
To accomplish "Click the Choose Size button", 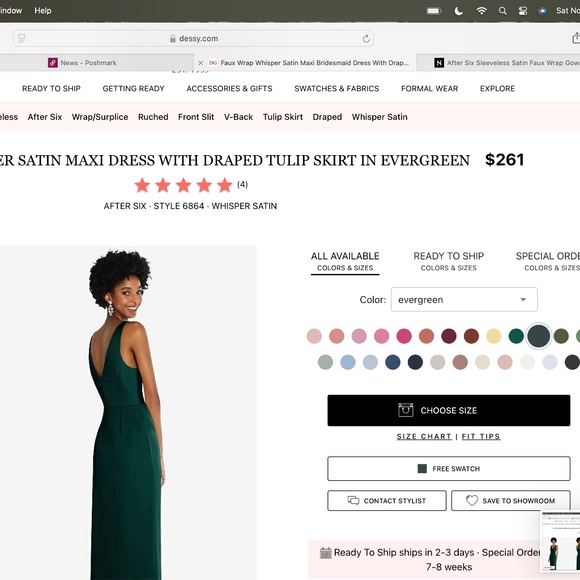I will (449, 410).
